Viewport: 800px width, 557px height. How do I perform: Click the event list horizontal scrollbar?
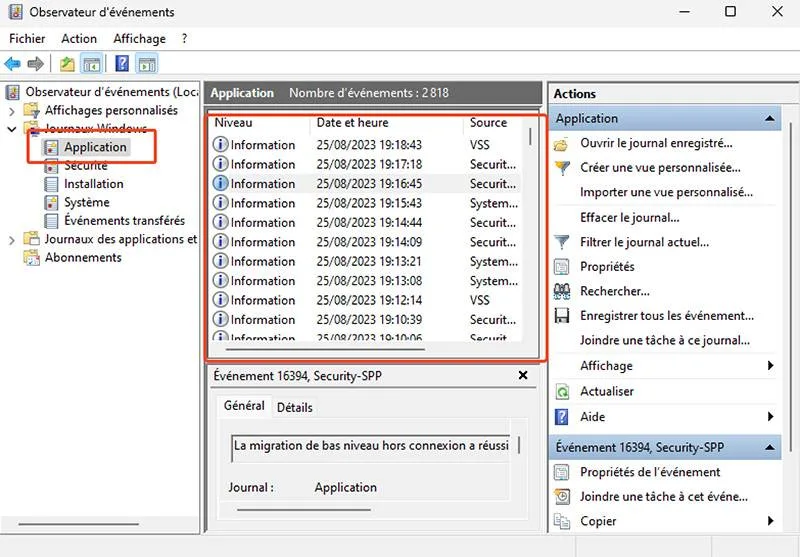pos(325,349)
